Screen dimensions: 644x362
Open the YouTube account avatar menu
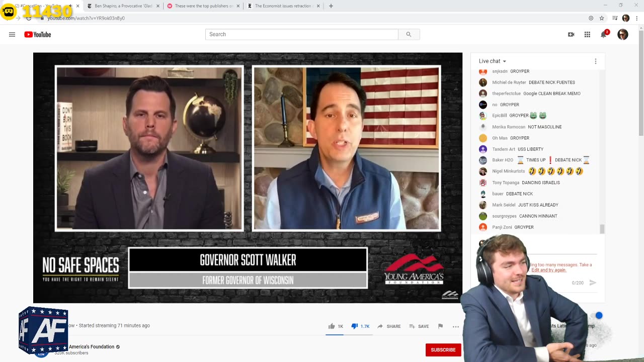pyautogui.click(x=623, y=34)
